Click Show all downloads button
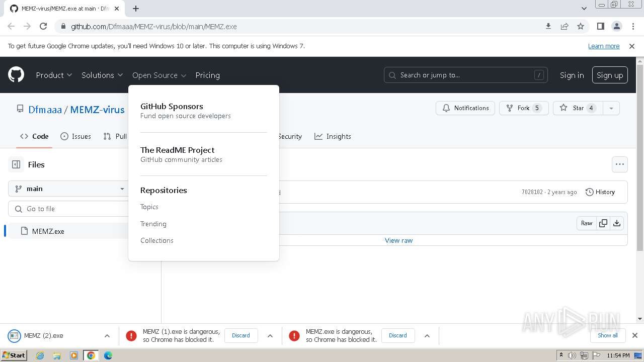The height and width of the screenshot is (362, 644). (x=608, y=335)
